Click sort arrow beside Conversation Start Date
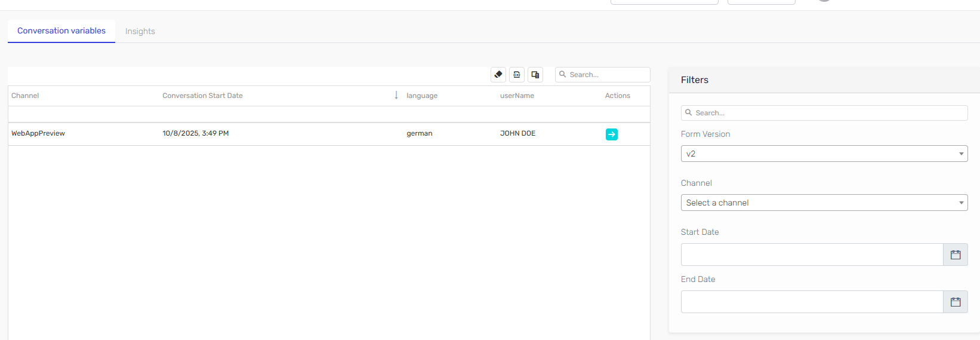The image size is (980, 340). (396, 96)
